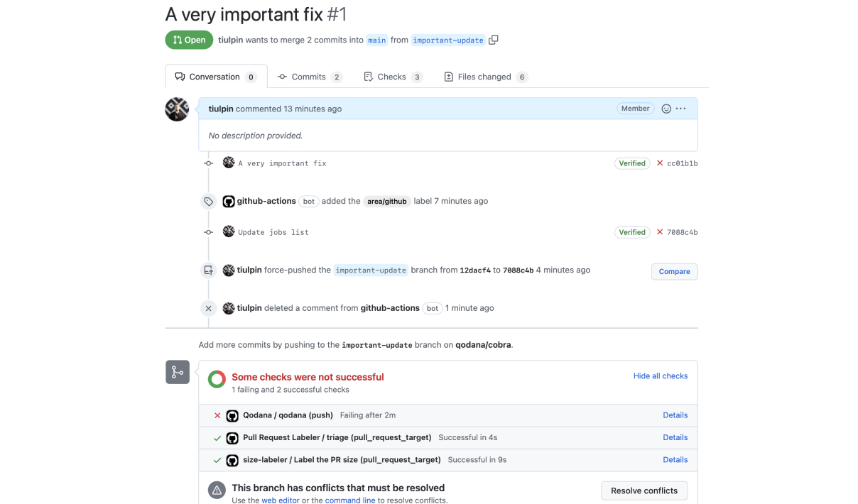This screenshot has height=504, width=858.
Task: Click the force-push event icon
Action: (x=208, y=270)
